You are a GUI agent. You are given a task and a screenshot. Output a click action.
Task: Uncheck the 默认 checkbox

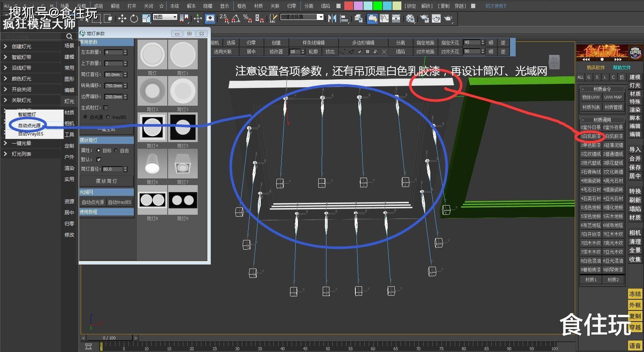pyautogui.click(x=99, y=159)
